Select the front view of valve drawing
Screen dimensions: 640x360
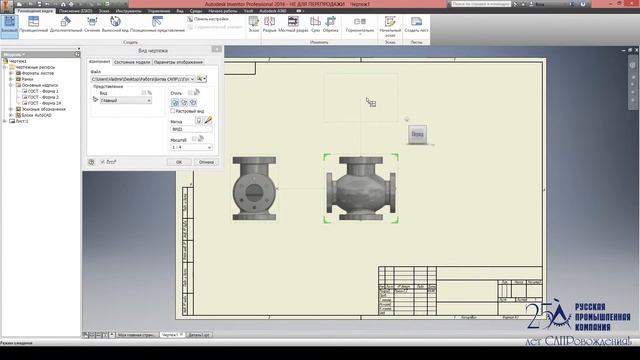pos(361,189)
